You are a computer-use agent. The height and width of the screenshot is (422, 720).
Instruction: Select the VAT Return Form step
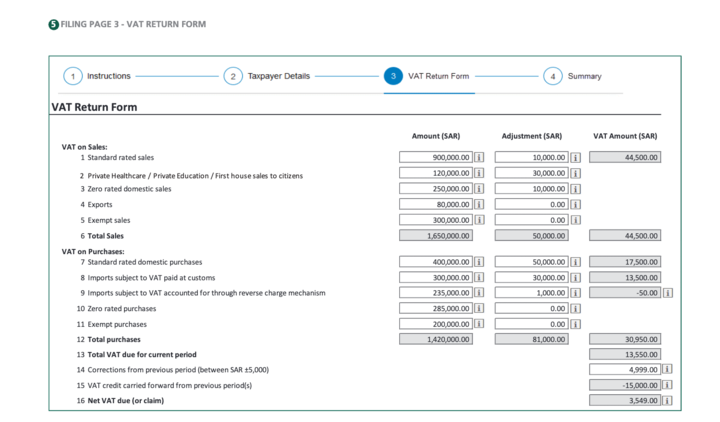coord(394,77)
